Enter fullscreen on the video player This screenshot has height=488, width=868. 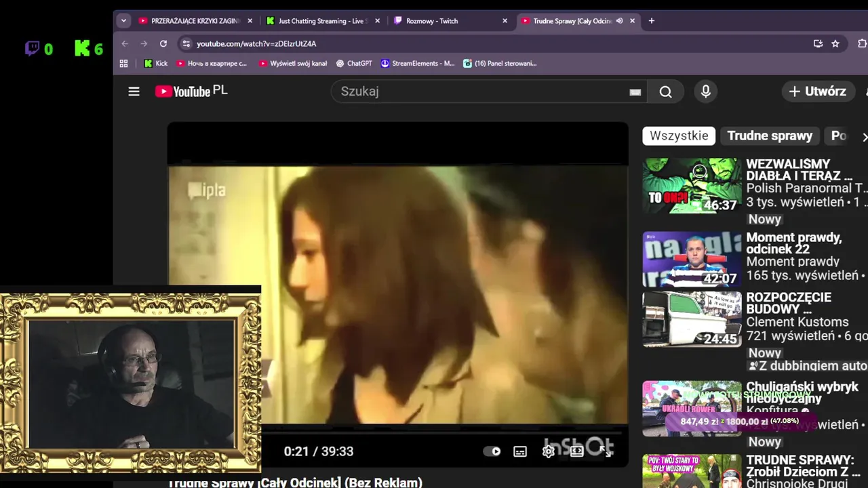(x=606, y=451)
